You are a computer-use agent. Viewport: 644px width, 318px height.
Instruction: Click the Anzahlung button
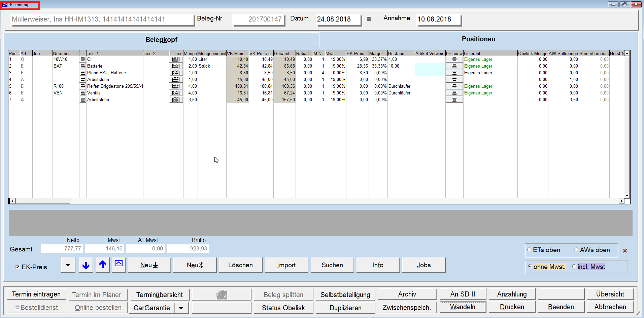point(512,294)
